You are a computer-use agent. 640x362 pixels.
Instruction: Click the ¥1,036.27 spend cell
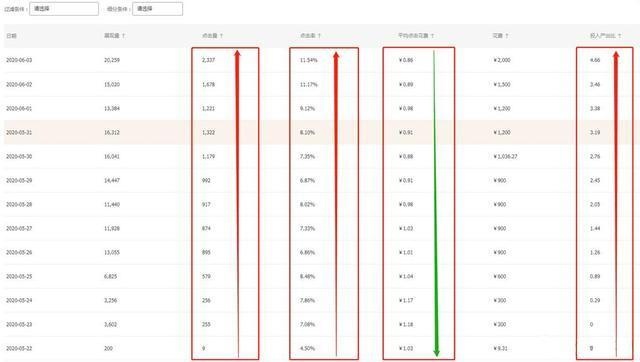click(505, 157)
